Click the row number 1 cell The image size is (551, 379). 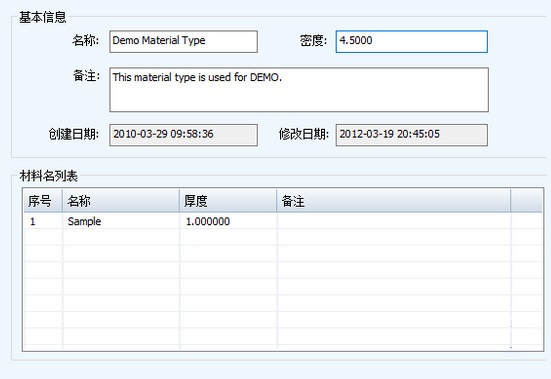pyautogui.click(x=43, y=221)
